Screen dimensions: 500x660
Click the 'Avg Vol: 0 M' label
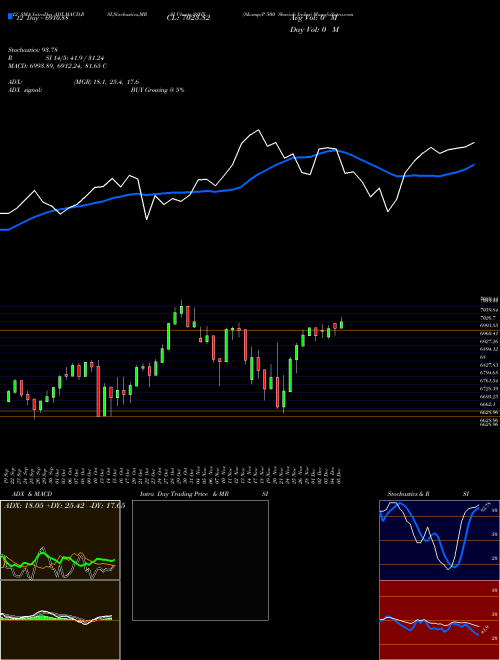314,18
